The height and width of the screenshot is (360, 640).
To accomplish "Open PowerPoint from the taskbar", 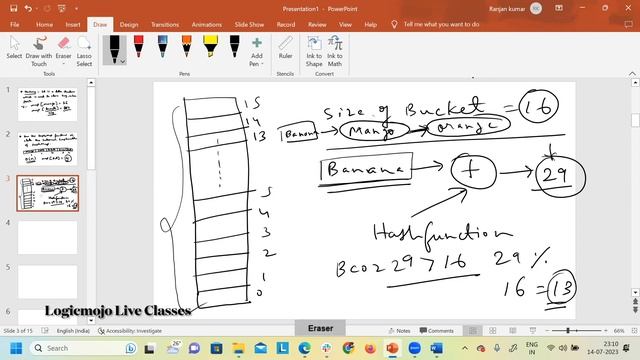I will 392,348.
